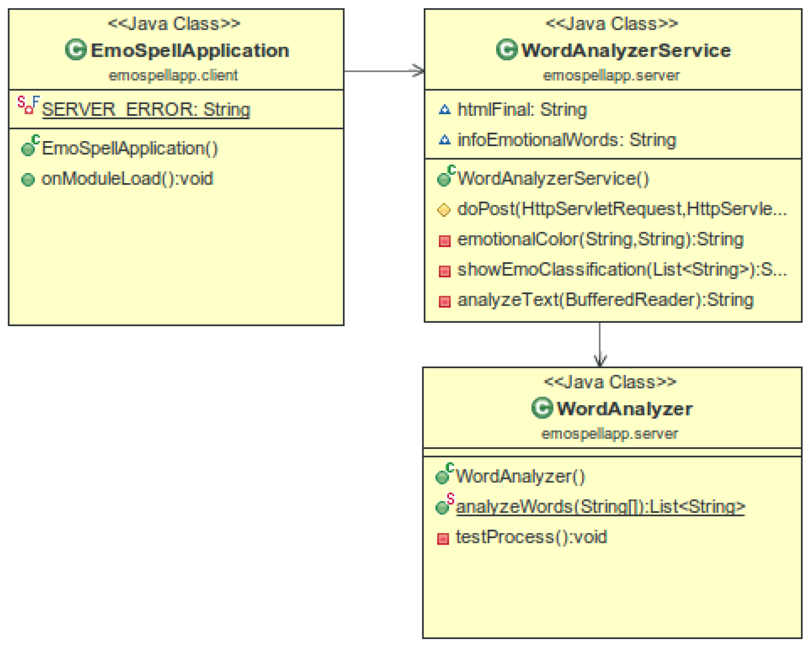Select the analyzeText(BufferedReader):String method
The width and height of the screenshot is (812, 646).
pyautogui.click(x=605, y=300)
